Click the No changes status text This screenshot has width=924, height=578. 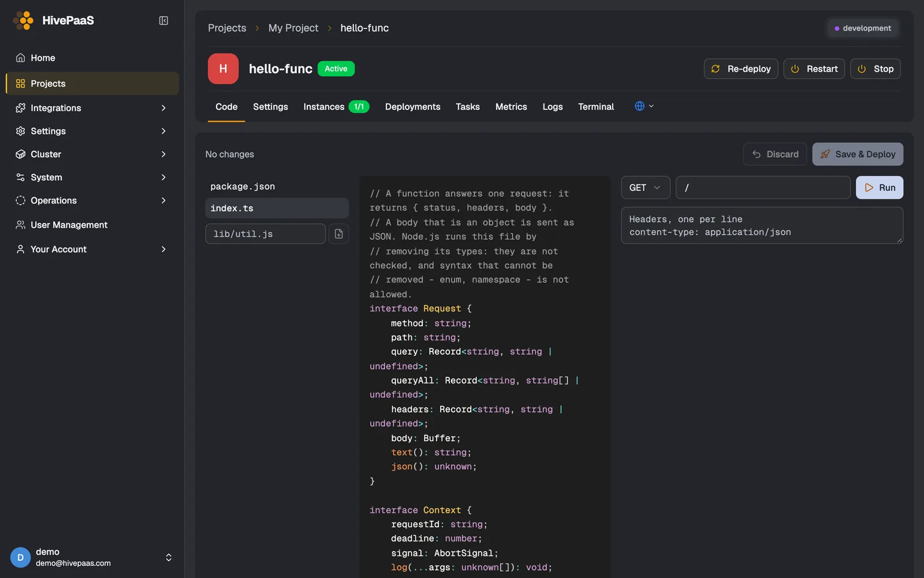pyautogui.click(x=230, y=154)
